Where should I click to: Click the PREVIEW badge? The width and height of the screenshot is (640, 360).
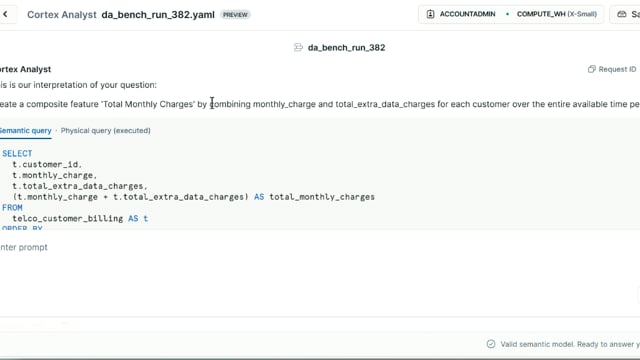coord(235,15)
